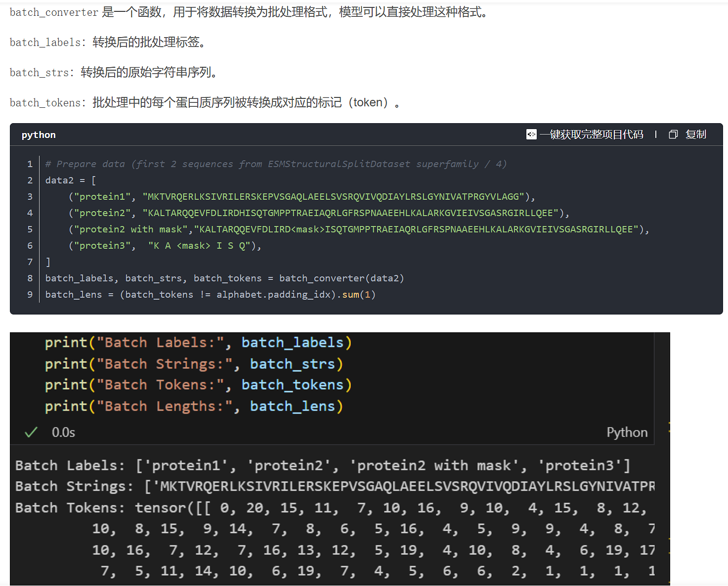Click the python language label of code block

[x=39, y=135]
